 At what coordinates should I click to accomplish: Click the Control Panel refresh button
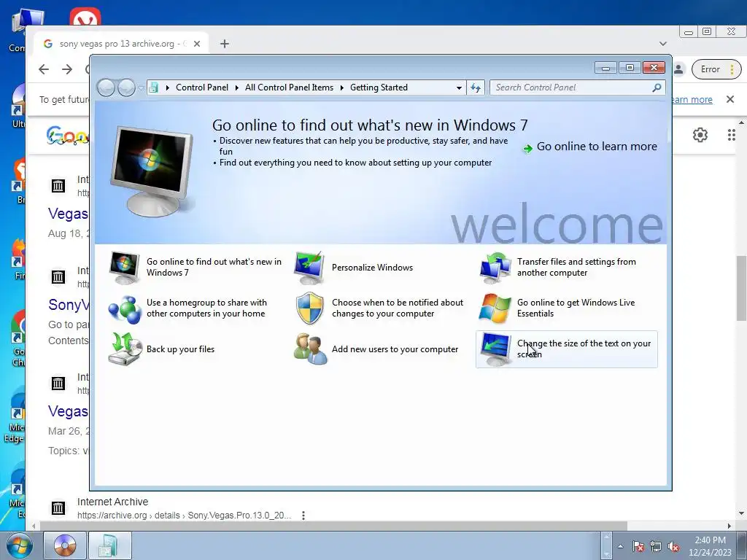[476, 87]
